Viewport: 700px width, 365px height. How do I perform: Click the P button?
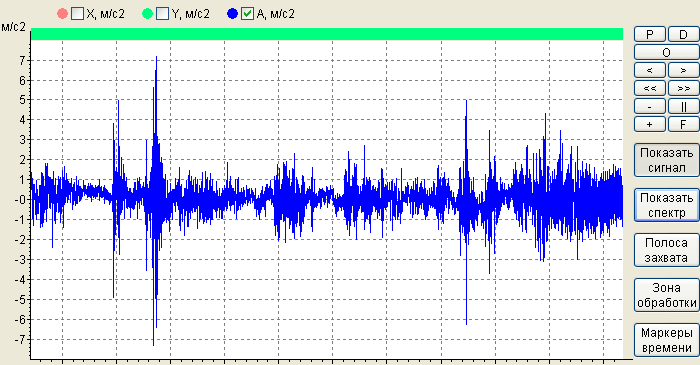[650, 34]
